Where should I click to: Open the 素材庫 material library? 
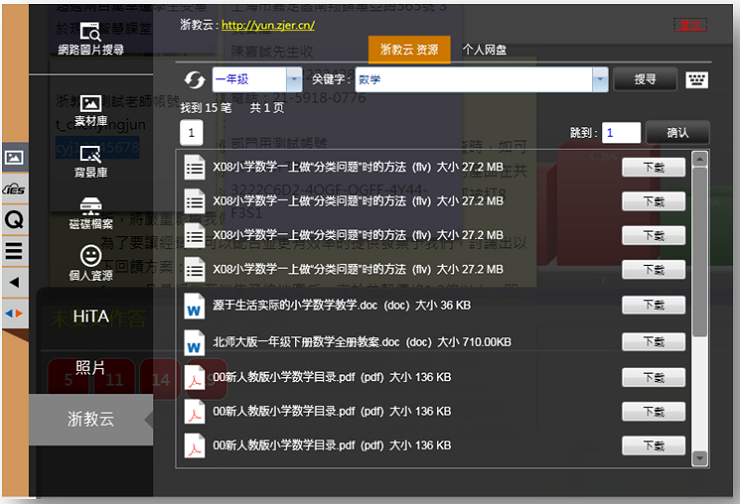[x=91, y=110]
